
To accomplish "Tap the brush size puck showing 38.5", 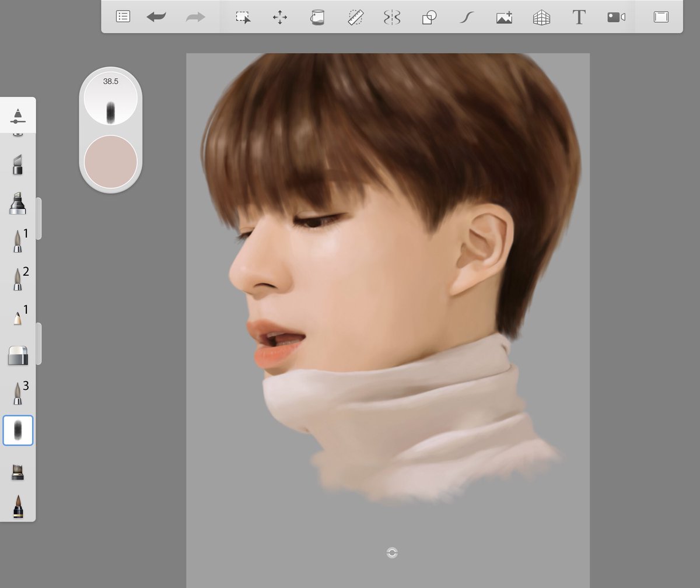I will [111, 98].
